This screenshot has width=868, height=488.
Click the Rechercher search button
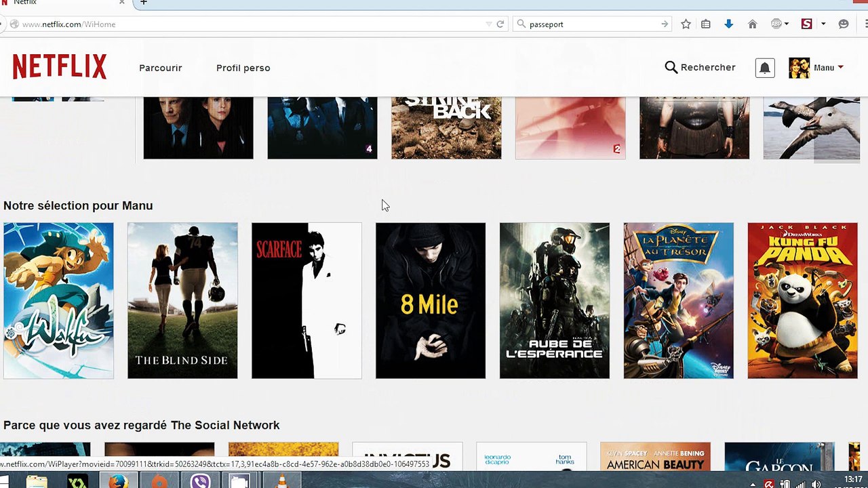(701, 67)
